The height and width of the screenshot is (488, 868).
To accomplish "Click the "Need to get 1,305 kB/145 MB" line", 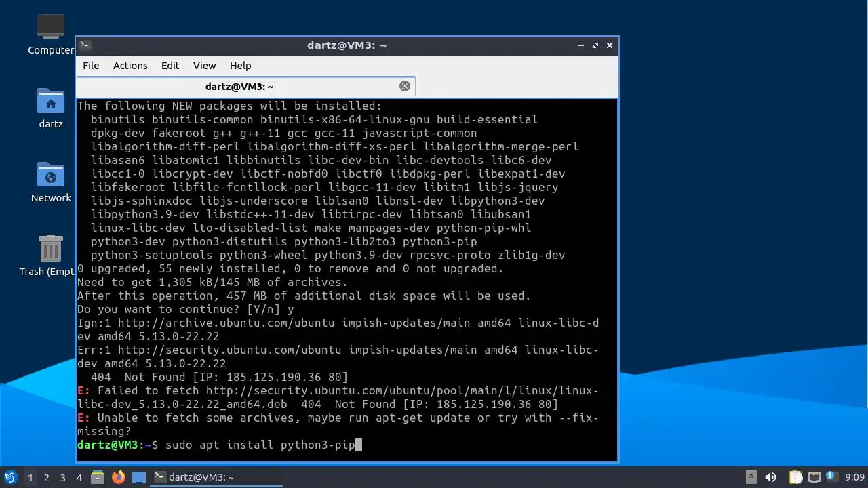I will [x=212, y=282].
